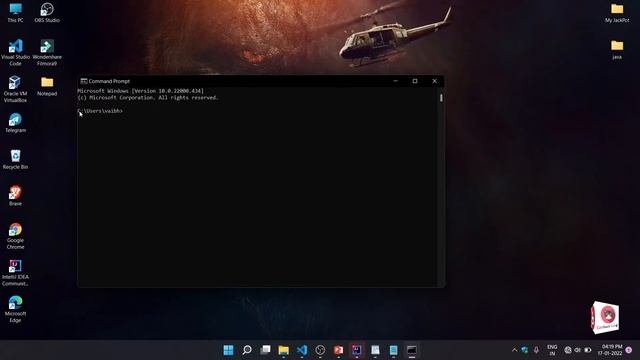Open Wondershare Filmora9 desktop shortcut
640x360 pixels.
47,53
